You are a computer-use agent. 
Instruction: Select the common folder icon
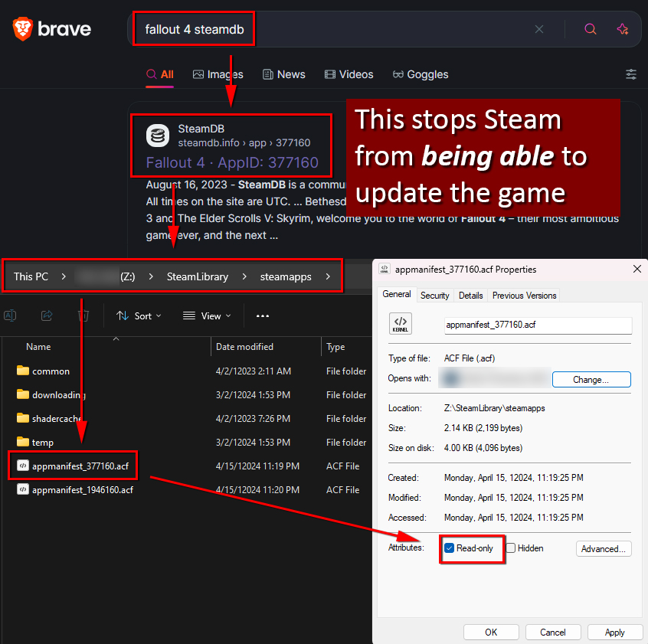point(23,371)
